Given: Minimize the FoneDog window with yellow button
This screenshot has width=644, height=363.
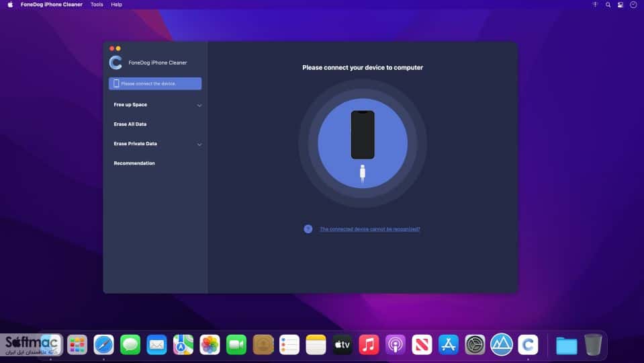Looking at the screenshot, I should [118, 48].
